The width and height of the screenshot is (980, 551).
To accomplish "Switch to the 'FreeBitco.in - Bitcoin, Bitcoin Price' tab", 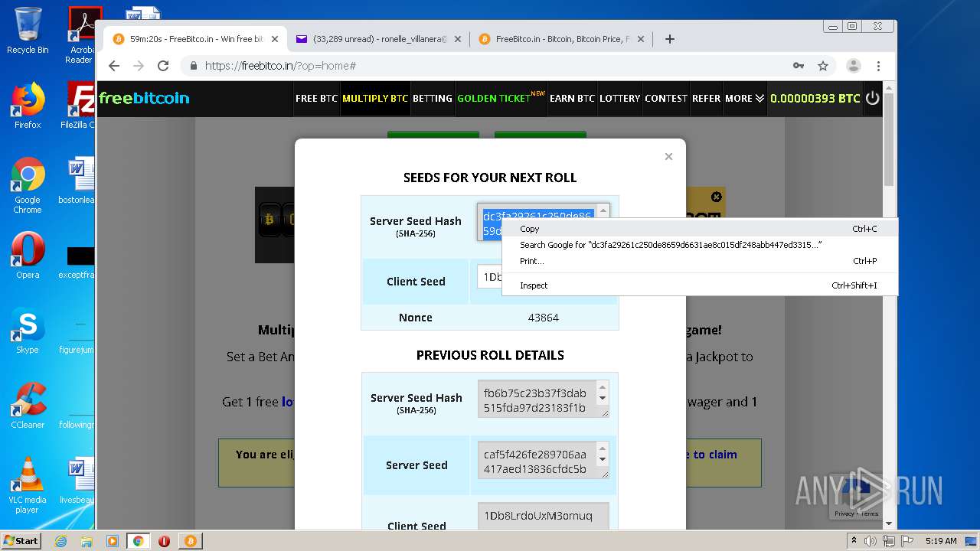I will pos(562,39).
